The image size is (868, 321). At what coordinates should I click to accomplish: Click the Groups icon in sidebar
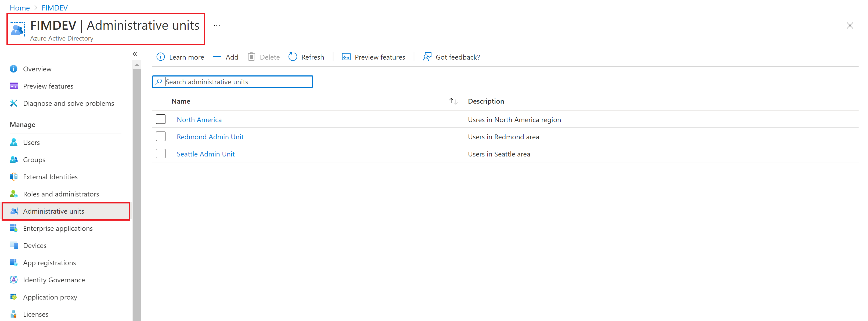(13, 159)
